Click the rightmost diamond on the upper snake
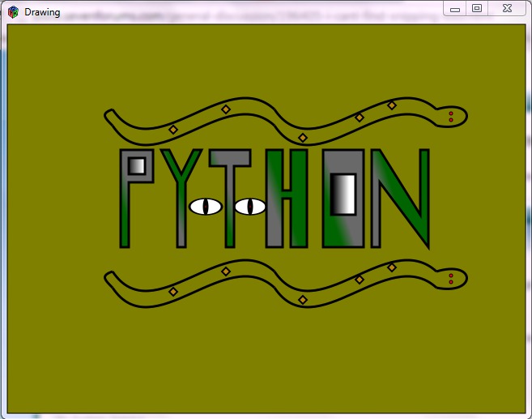Screen dimensions: 532x419 click(x=392, y=105)
